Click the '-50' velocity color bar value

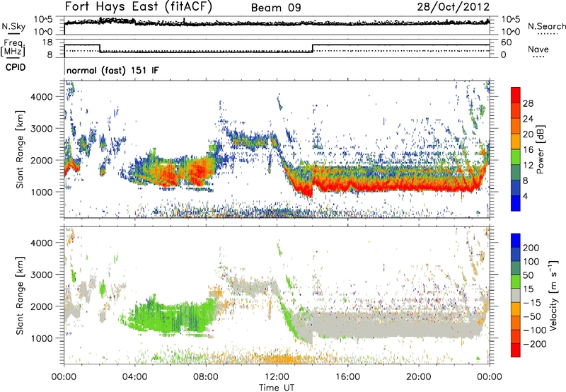[x=532, y=316]
